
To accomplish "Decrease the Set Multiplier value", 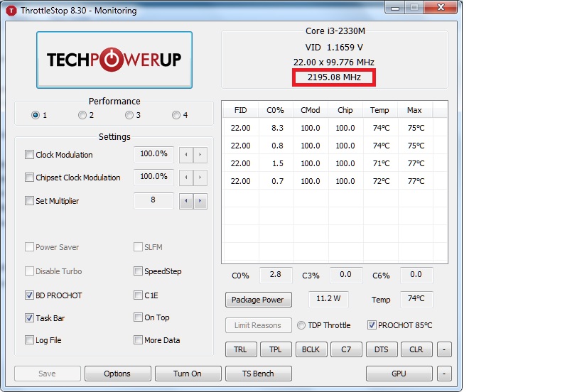I will point(185,201).
